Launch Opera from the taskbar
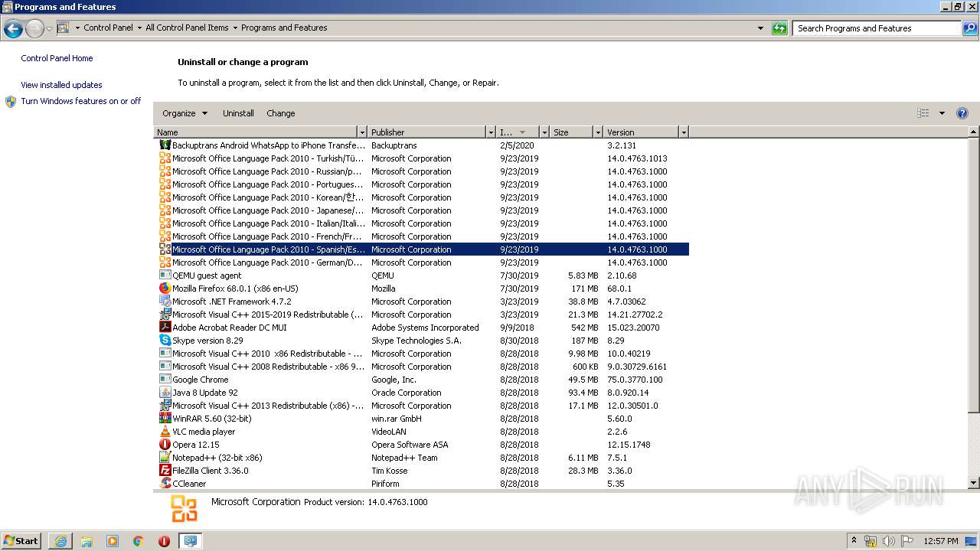Viewport: 980px width, 551px height. pyautogui.click(x=164, y=541)
